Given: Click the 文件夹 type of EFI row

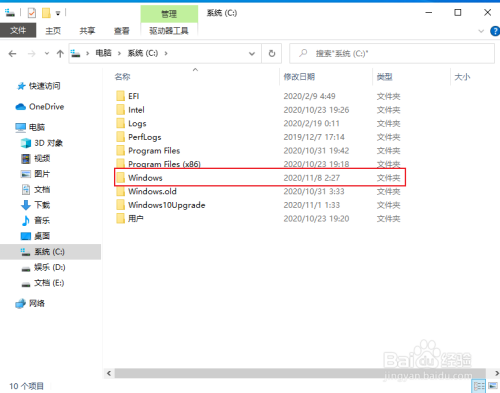Looking at the screenshot, I should click(x=388, y=96).
